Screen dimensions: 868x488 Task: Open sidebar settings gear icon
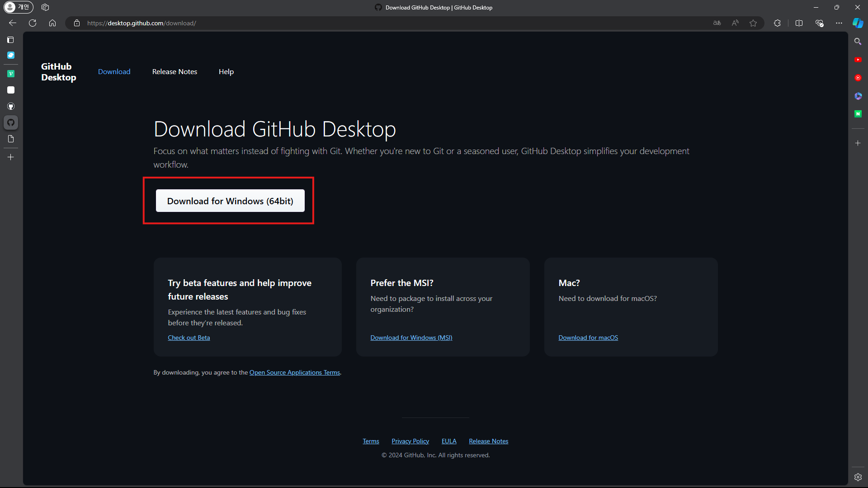(858, 477)
